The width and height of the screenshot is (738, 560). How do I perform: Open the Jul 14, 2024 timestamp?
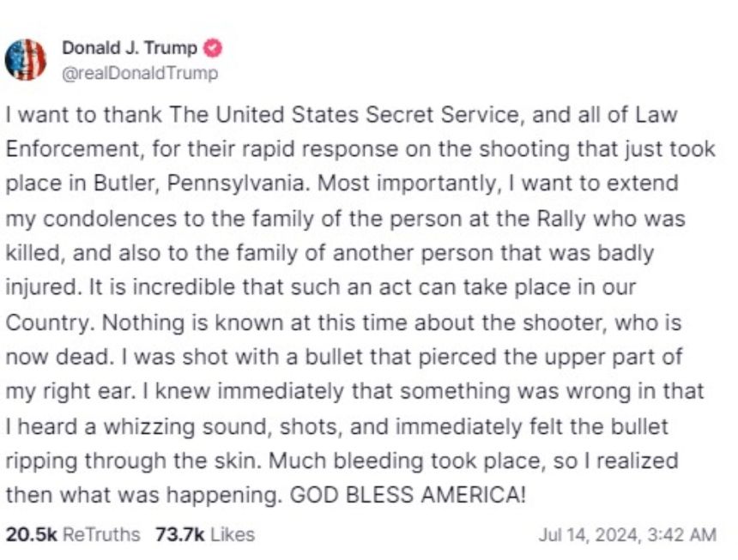click(590, 535)
